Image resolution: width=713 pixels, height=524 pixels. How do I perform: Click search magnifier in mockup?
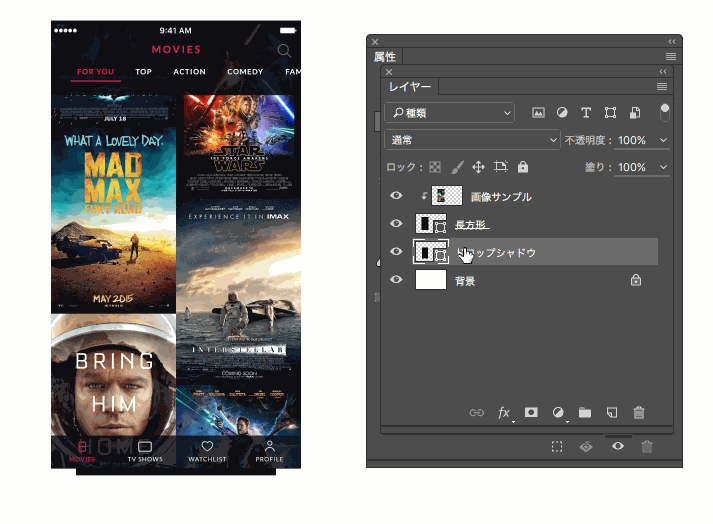point(284,50)
